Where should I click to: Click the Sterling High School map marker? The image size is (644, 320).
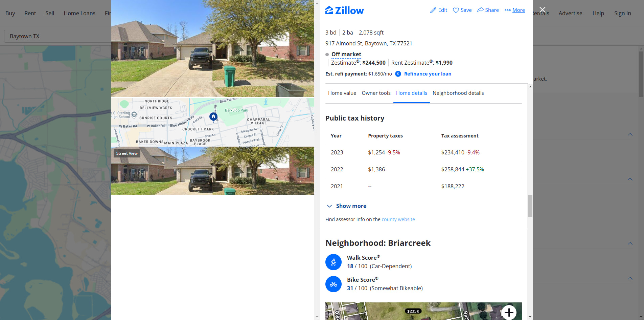[134, 114]
